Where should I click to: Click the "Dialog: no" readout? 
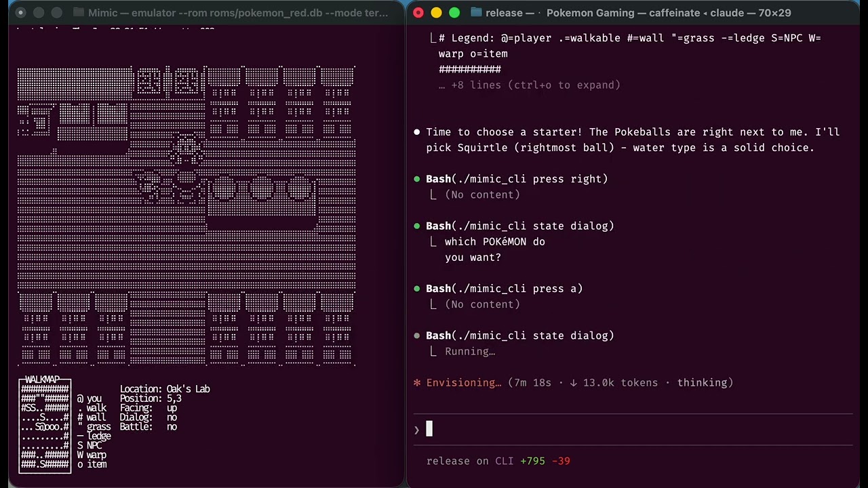tap(149, 418)
